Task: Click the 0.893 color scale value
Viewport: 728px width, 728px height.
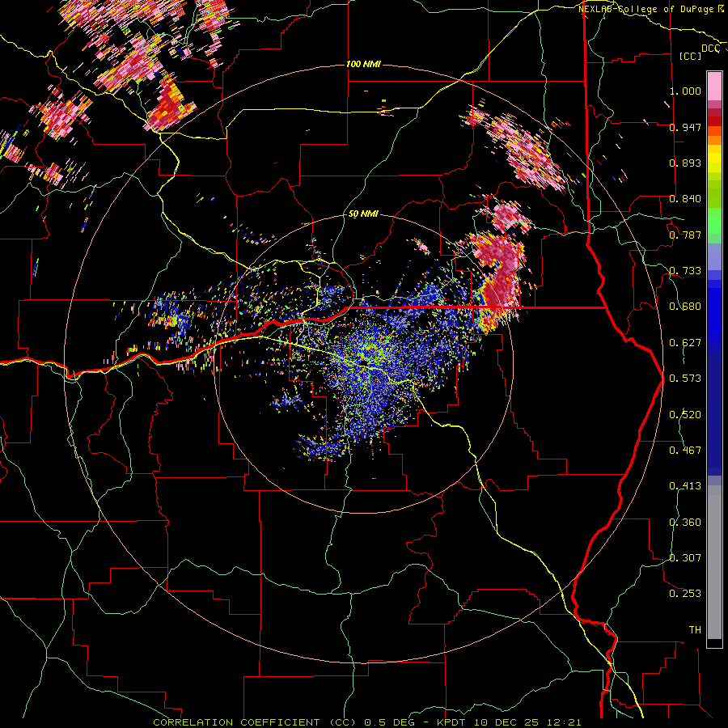Action: click(685, 163)
